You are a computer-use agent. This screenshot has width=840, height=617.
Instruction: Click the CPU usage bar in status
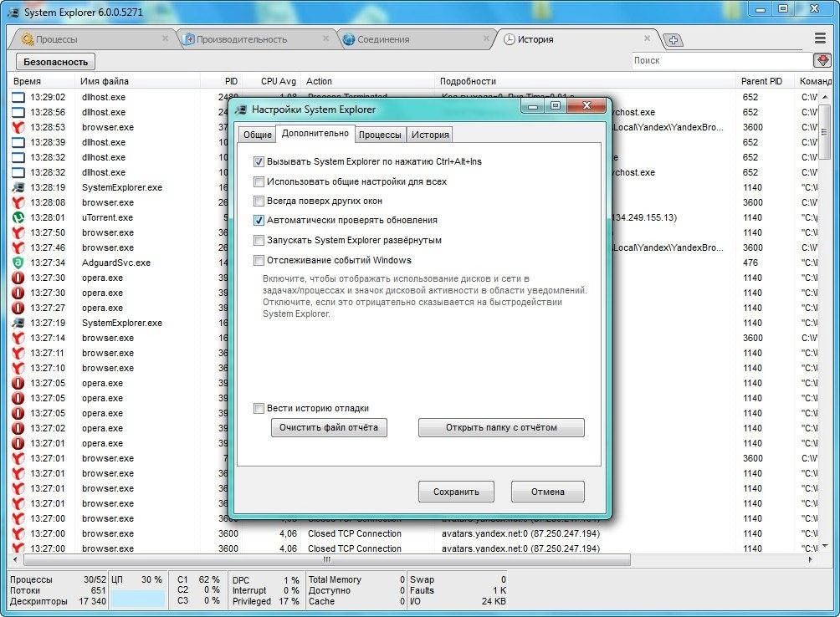tap(138, 599)
